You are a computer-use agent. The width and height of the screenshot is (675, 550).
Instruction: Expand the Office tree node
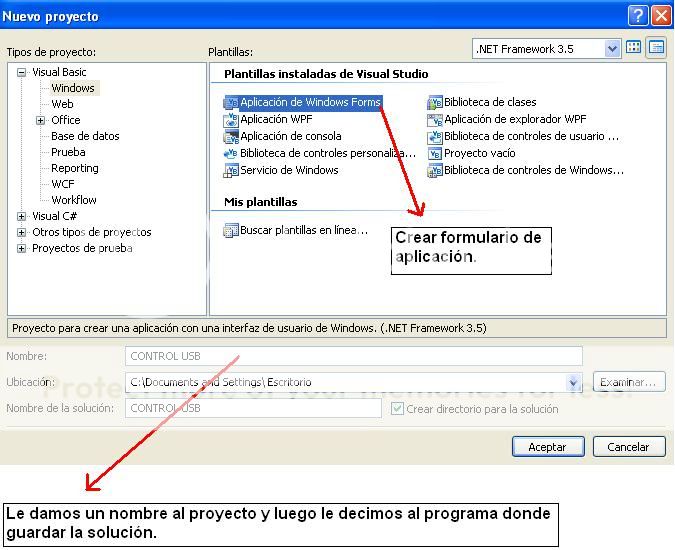coord(40,120)
